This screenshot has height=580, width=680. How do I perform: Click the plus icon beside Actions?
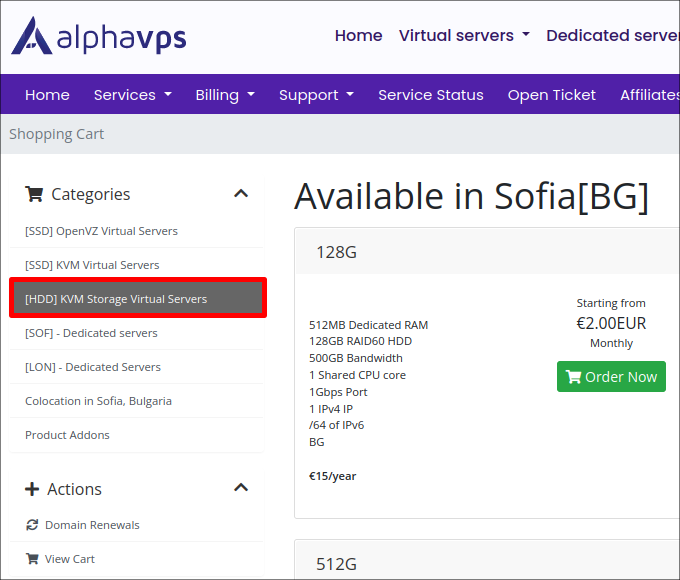click(x=32, y=489)
